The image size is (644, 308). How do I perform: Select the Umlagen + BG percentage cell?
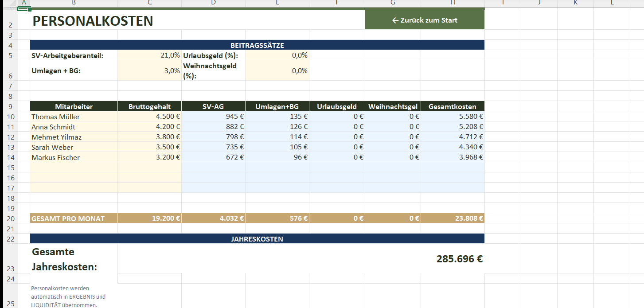point(149,70)
